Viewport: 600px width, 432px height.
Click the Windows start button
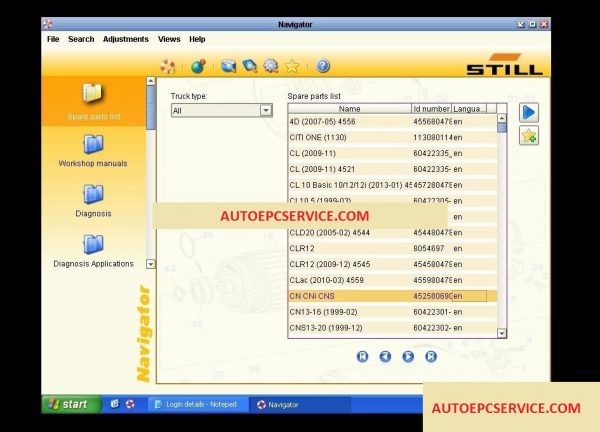pos(71,404)
